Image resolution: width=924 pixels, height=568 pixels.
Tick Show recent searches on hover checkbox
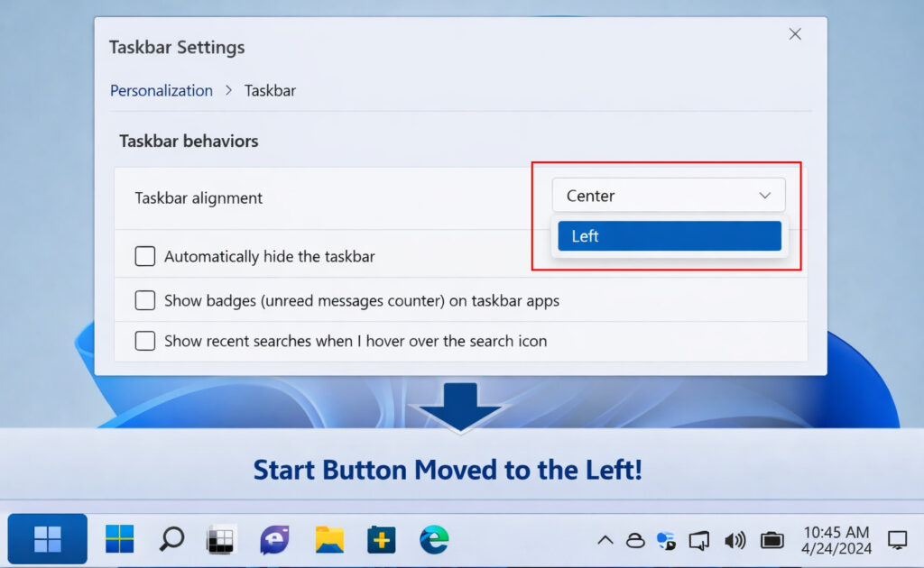pyautogui.click(x=145, y=341)
